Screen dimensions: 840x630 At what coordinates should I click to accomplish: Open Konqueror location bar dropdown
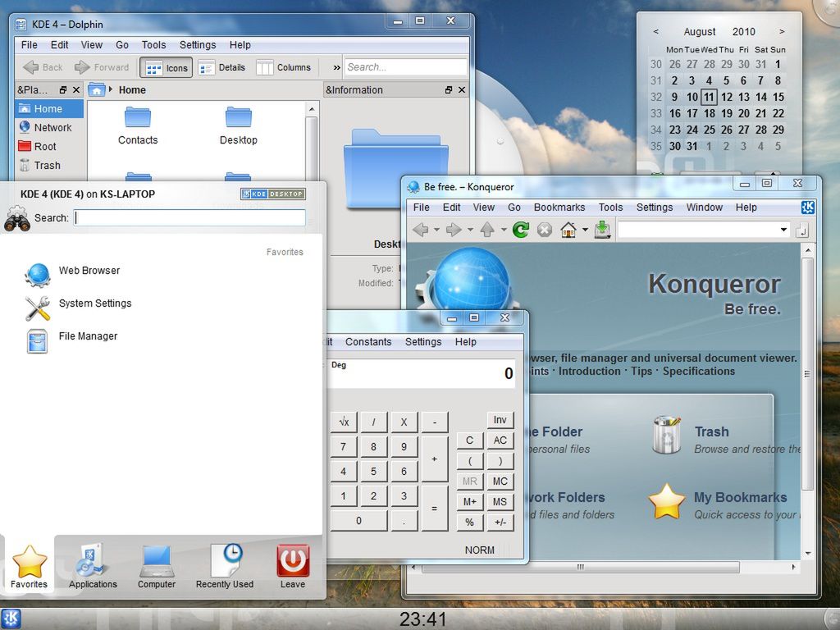pos(783,230)
